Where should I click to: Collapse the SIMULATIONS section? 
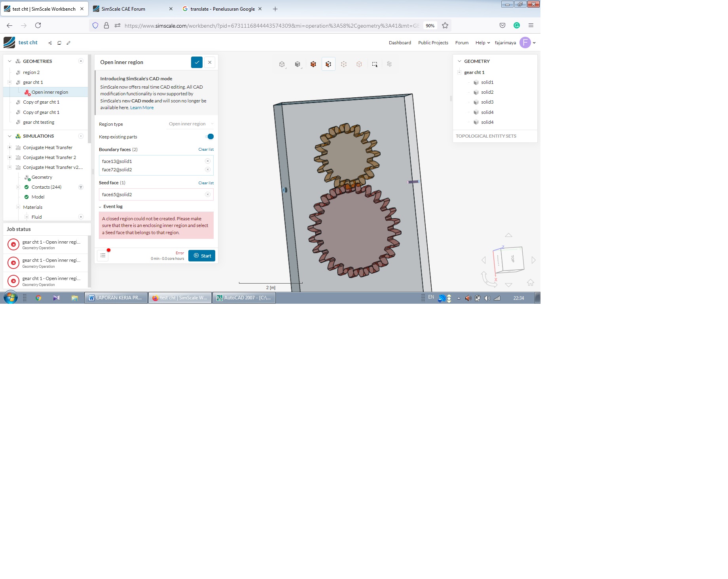[x=9, y=136]
